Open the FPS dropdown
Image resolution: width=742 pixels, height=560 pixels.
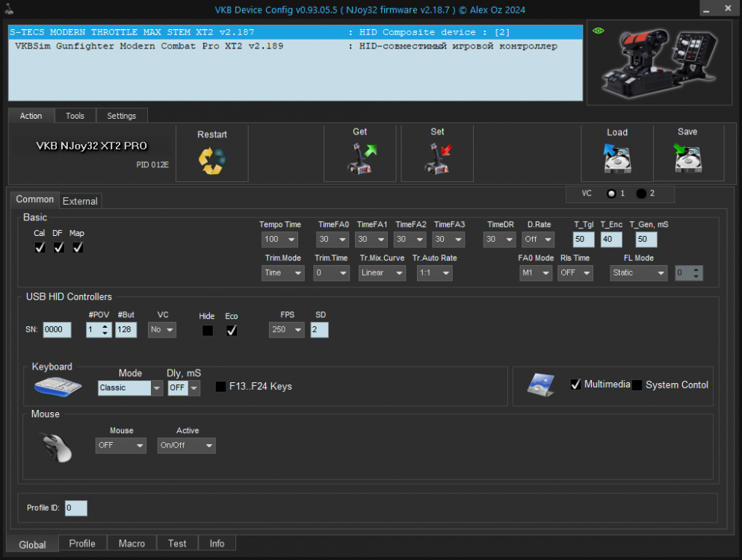287,330
